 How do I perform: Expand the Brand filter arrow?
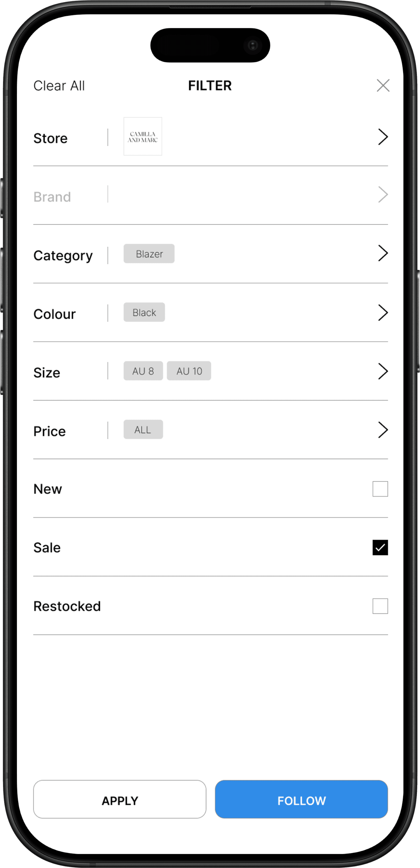[x=383, y=195]
